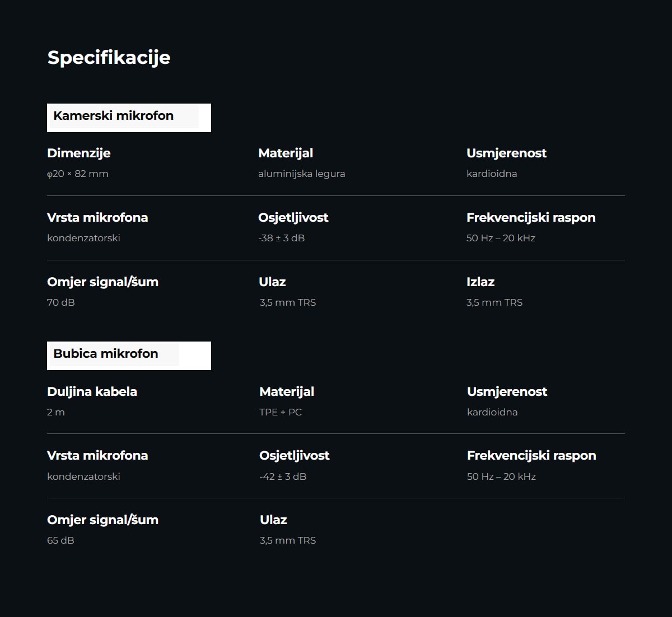
Task: Click the Dimenzije label under Kamerski mikrofon
Action: [78, 153]
